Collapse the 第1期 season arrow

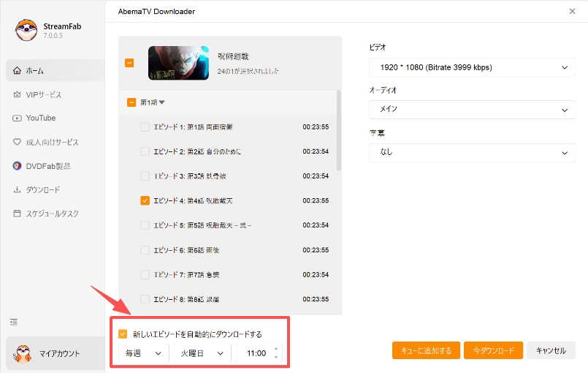161,102
